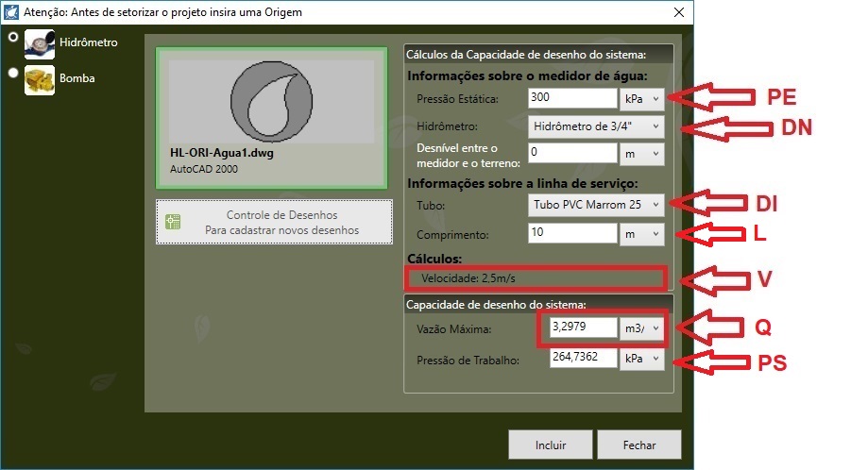Open the Pressão de Trabalho unit dropdown
Viewport: 868px width, 470px height.
click(642, 360)
